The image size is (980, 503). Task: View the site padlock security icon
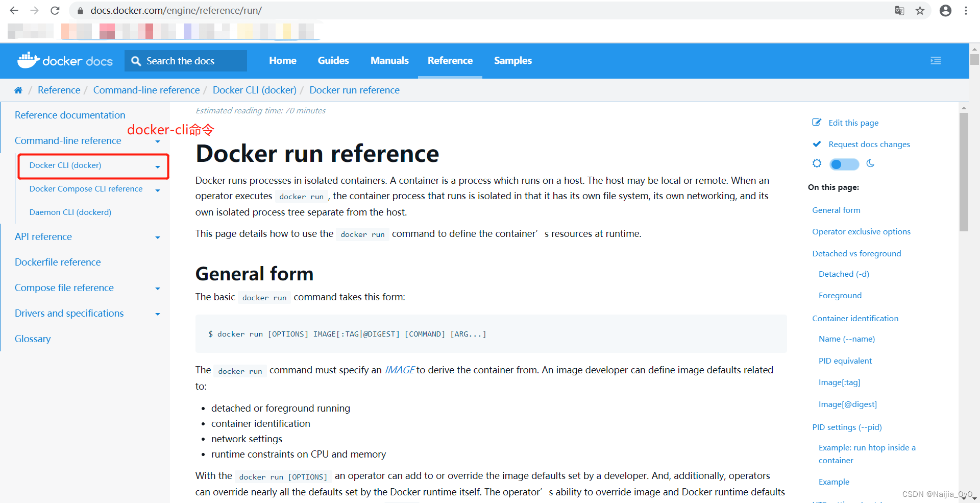(80, 10)
